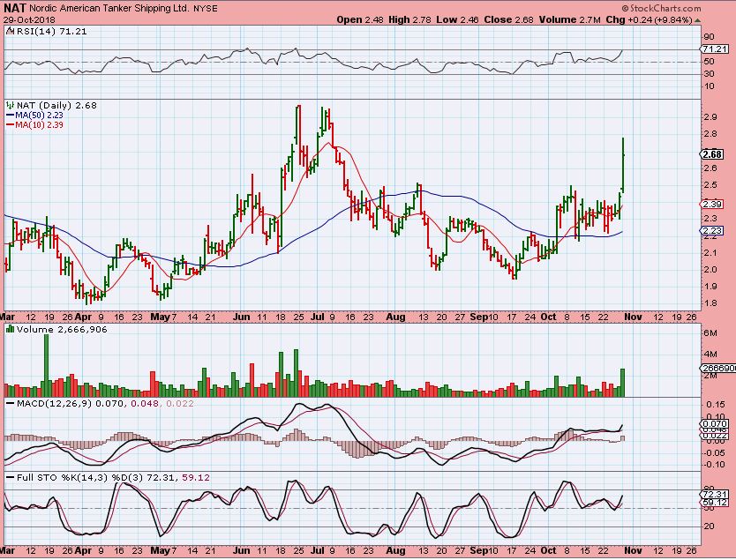Select the RSI(14) 71.21 indicator label

pos(52,32)
